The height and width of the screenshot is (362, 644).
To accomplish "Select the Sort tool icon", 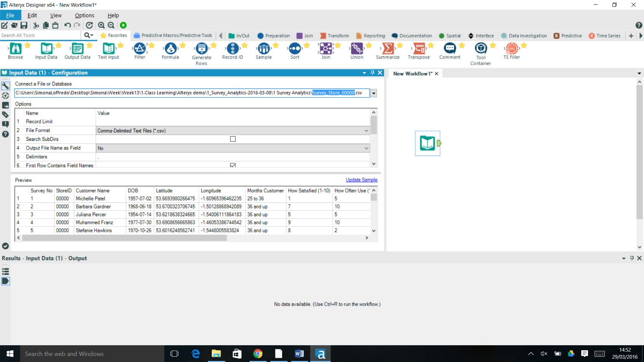I will coord(295,48).
